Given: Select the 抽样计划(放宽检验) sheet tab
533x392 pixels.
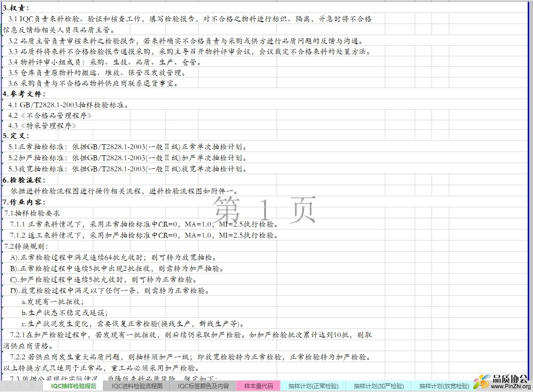Looking at the screenshot, I should (444, 386).
